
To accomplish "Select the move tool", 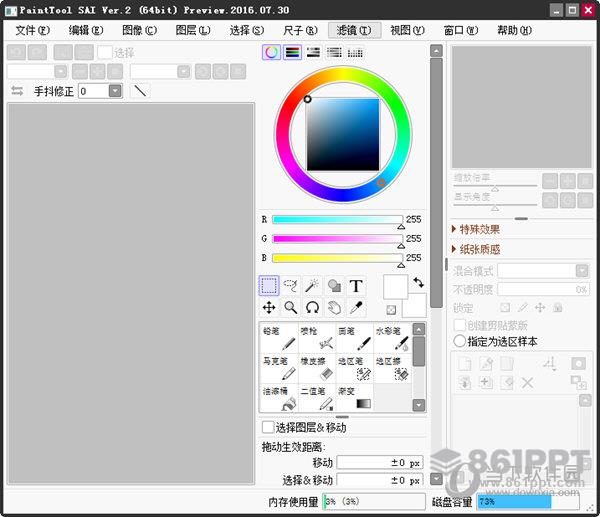I will (x=269, y=307).
